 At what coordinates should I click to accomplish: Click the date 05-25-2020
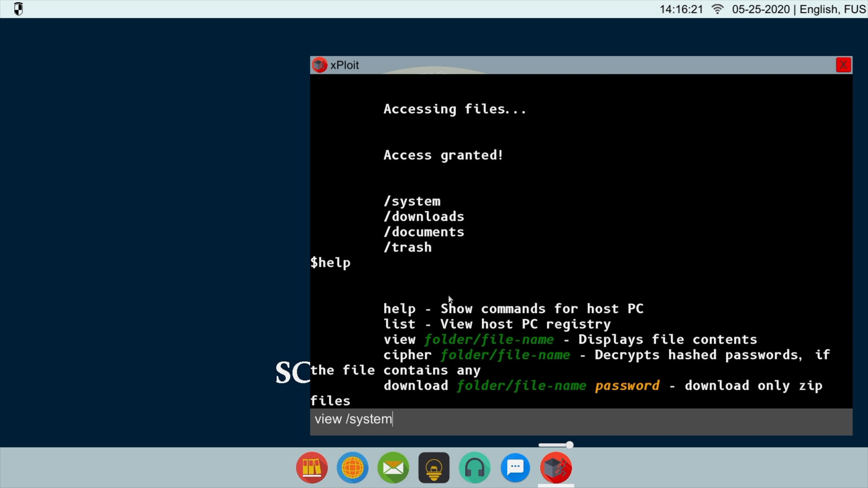761,9
